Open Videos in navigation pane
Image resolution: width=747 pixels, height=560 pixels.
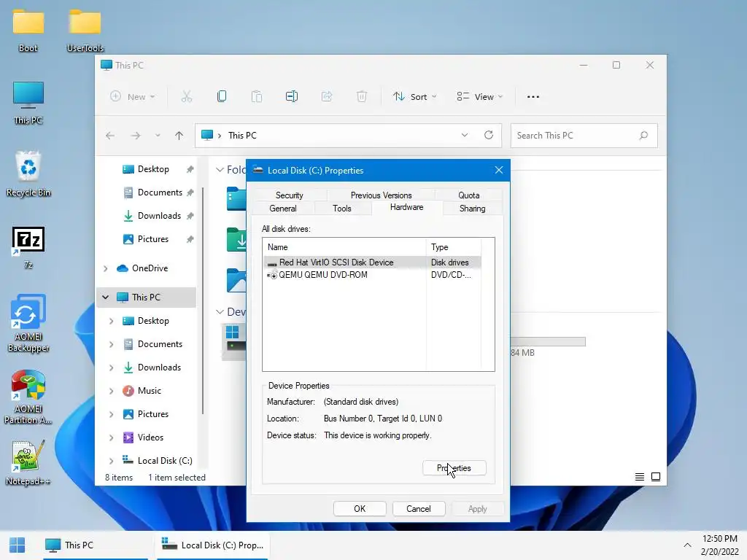(x=150, y=437)
